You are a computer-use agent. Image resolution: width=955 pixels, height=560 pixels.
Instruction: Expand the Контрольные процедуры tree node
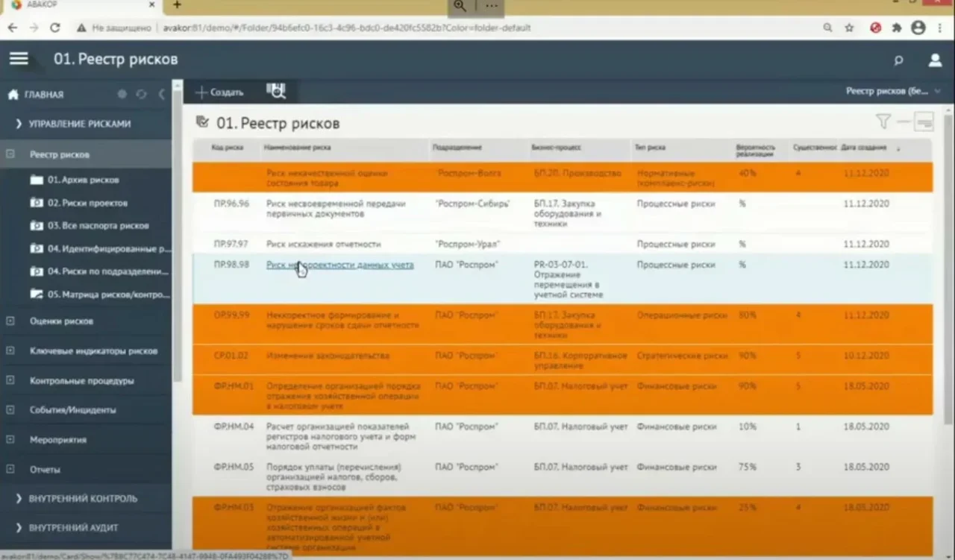(10, 380)
